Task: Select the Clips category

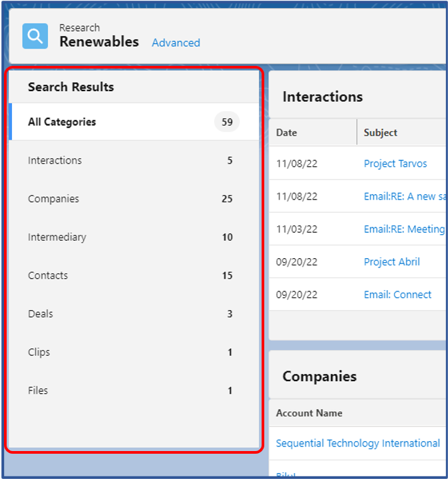Action: coord(134,352)
